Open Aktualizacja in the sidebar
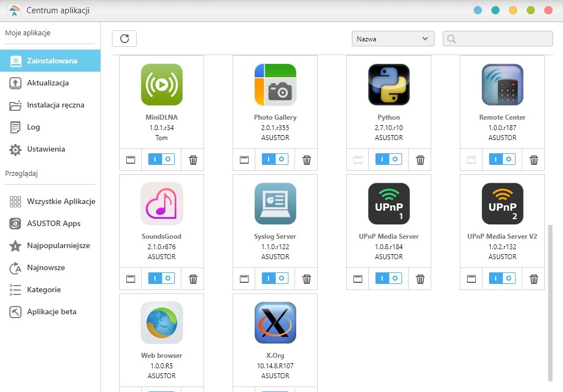 pyautogui.click(x=50, y=83)
